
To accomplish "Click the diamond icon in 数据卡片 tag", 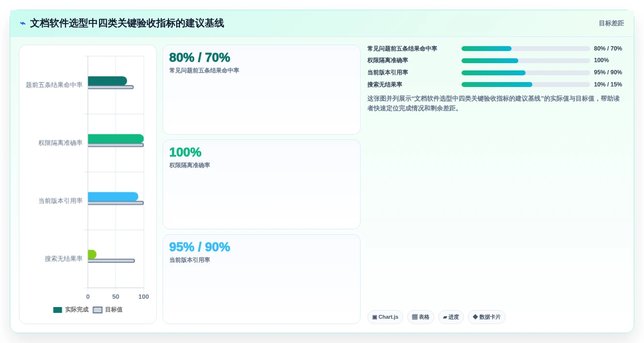I will coord(475,317).
